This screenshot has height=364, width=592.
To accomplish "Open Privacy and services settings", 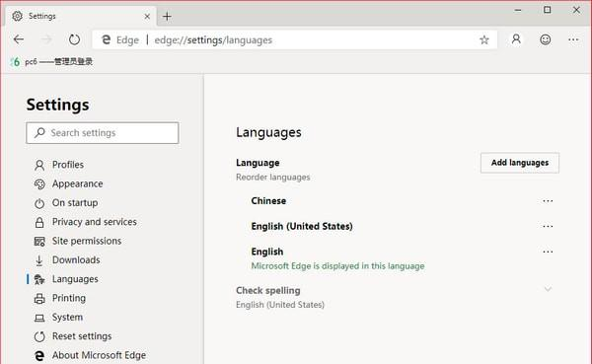I will coord(95,222).
